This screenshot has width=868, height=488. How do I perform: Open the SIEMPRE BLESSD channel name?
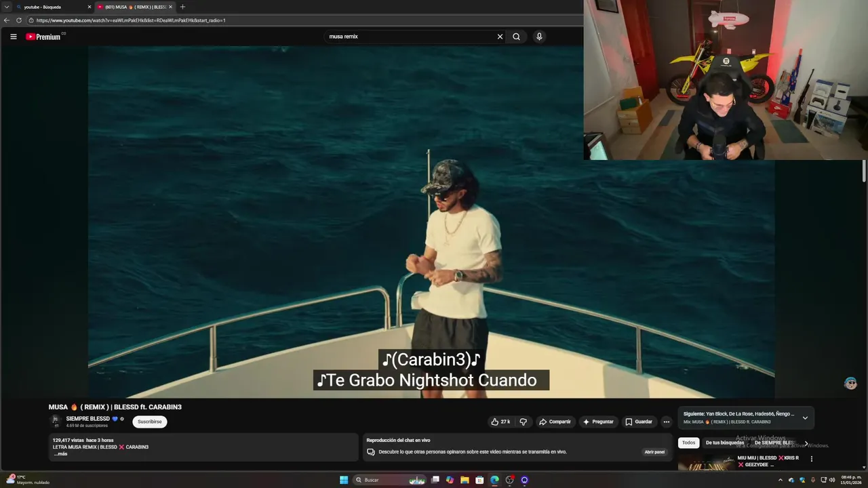coord(87,419)
